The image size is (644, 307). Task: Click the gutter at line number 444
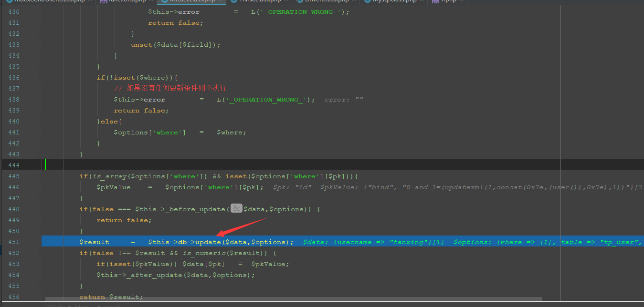(14, 165)
